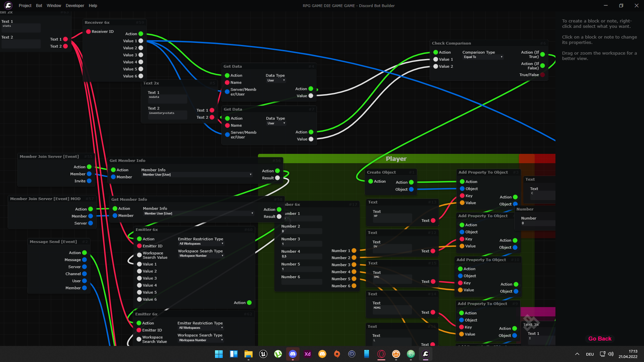This screenshot has width=644, height=362.
Task: Open the Unreal Engine taskbar icon
Action: point(263,354)
